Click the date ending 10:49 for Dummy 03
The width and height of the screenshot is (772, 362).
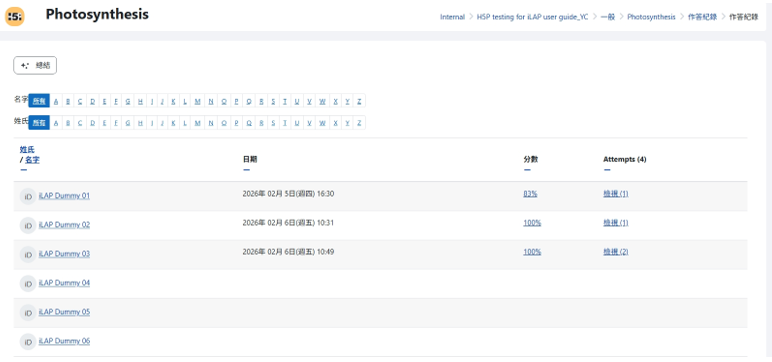coord(288,252)
